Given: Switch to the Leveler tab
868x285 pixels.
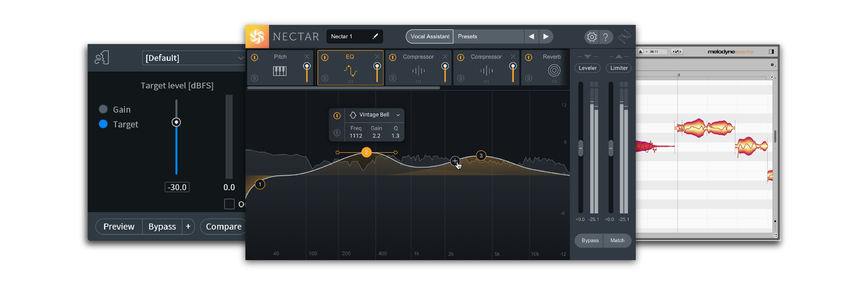Looking at the screenshot, I should (x=587, y=68).
